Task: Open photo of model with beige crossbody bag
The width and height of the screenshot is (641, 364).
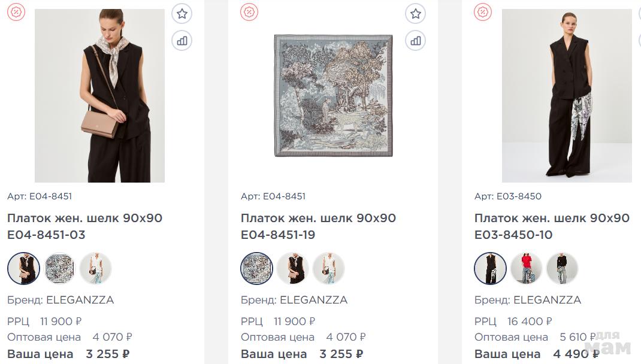Action: (x=99, y=96)
